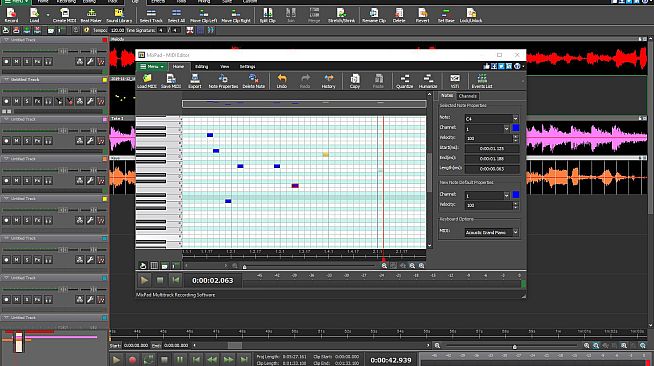Image resolution: width=654 pixels, height=366 pixels.
Task: Click the selected note blue channel color swatch
Action: click(x=516, y=128)
